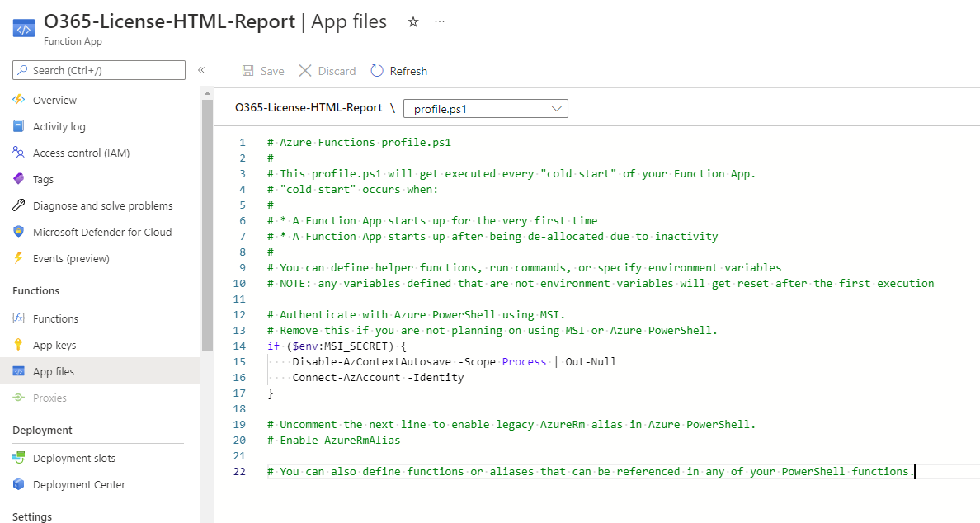Image resolution: width=980 pixels, height=523 pixels.
Task: Click the Microsoft Defender for Cloud shield icon
Action: 19,232
